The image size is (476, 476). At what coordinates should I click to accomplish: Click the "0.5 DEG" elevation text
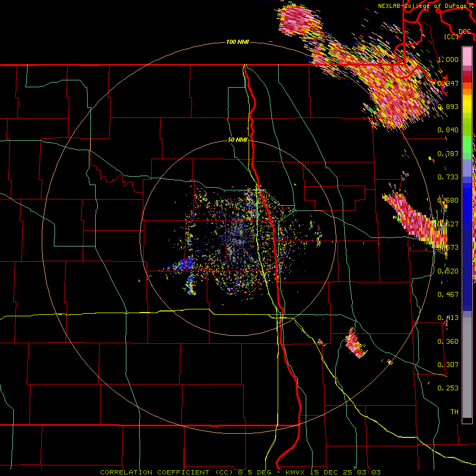click(x=255, y=472)
